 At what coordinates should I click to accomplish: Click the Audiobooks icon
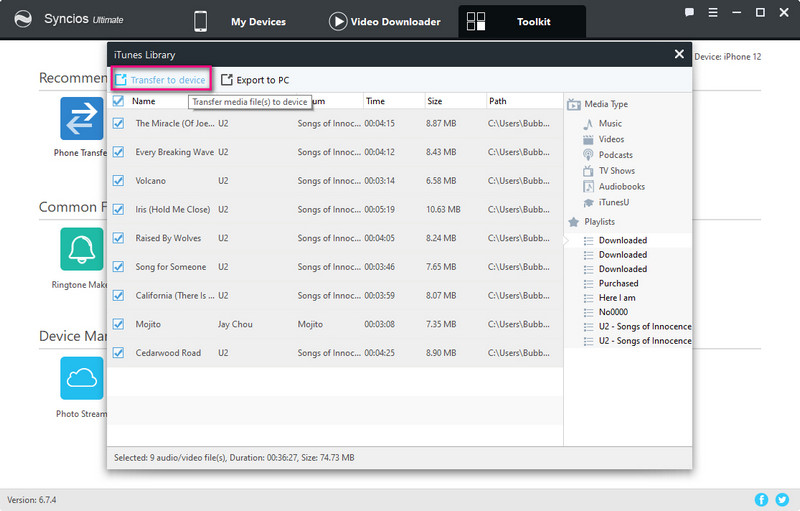pyautogui.click(x=588, y=187)
